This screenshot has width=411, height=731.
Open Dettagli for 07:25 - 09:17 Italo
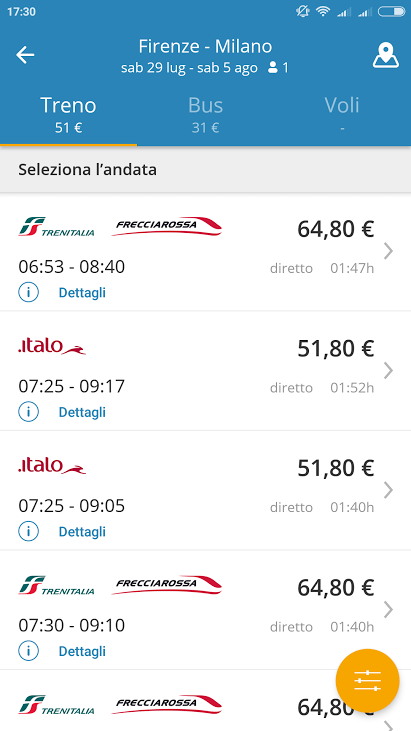click(x=82, y=412)
